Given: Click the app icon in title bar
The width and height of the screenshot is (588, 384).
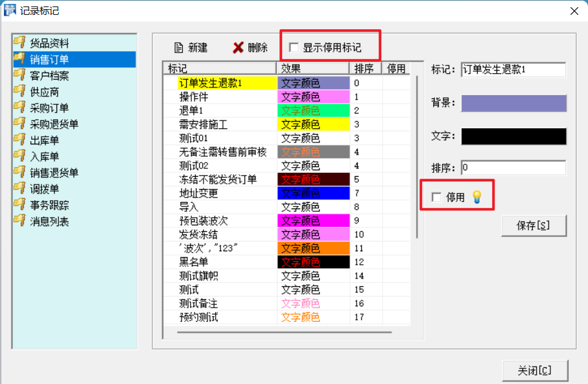Looking at the screenshot, I should coord(10,10).
